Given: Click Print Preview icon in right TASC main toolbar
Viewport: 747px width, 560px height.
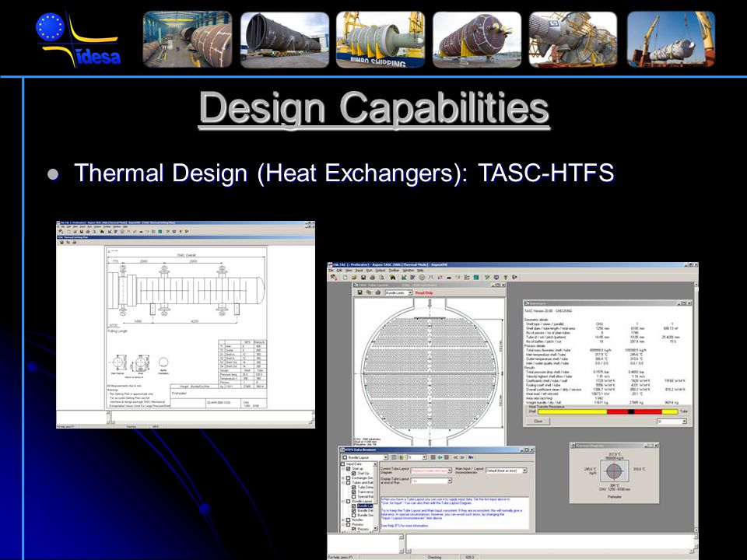Looking at the screenshot, I should pyautogui.click(x=381, y=277).
